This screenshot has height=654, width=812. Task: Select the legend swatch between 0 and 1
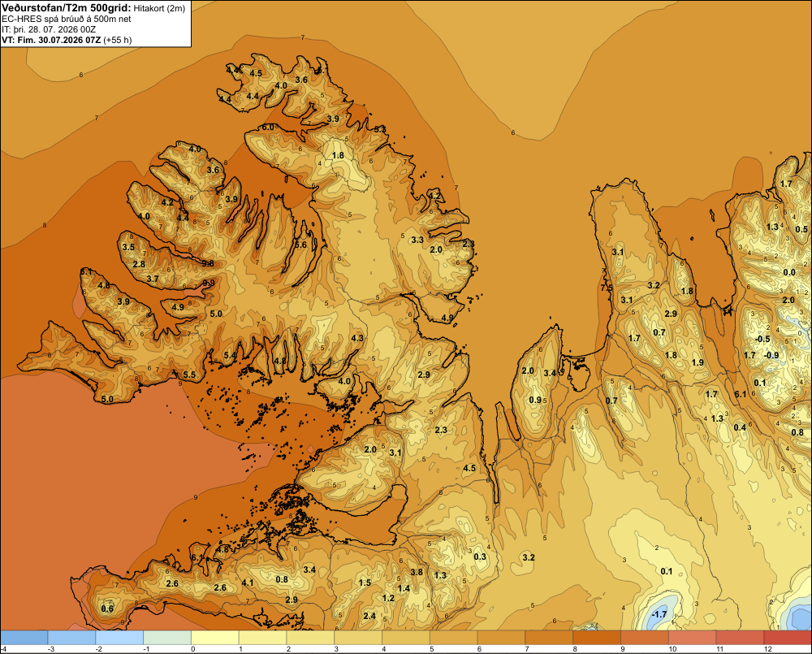(x=215, y=637)
